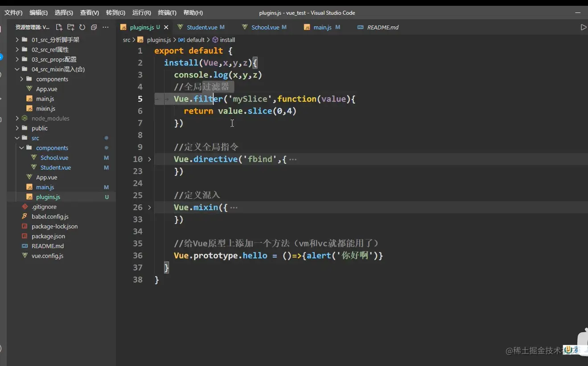Collapse the 04_src_mixin混入(合) folder
Screen dimensions: 588x366
58,69
